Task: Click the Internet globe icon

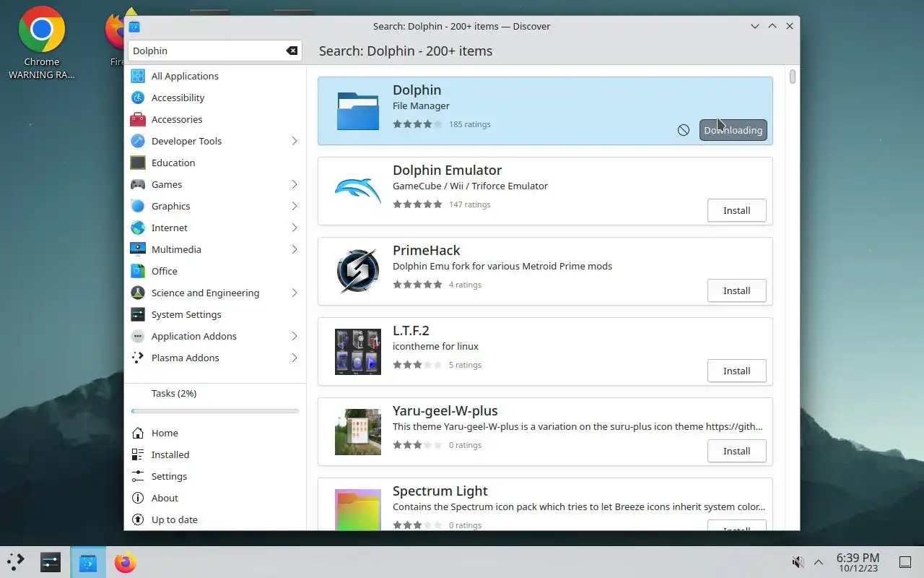Action: coord(138,228)
